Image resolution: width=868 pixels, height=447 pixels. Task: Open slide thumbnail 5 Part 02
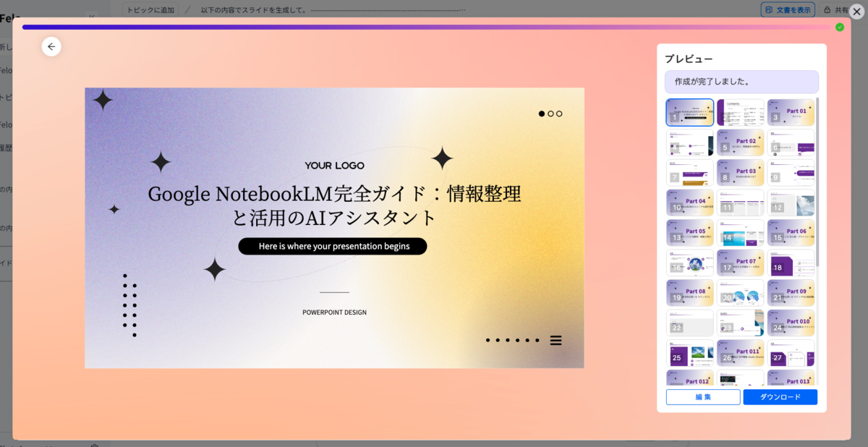741,142
